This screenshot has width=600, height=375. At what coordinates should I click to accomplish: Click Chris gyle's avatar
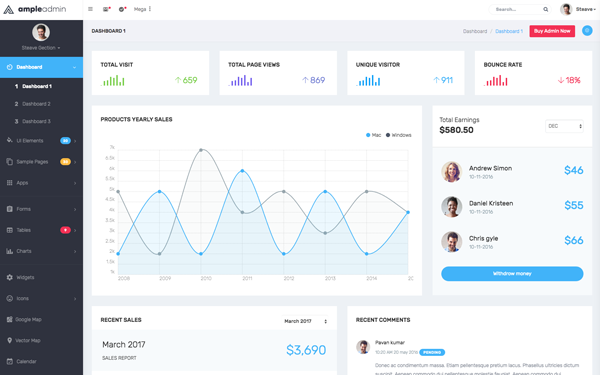click(452, 241)
